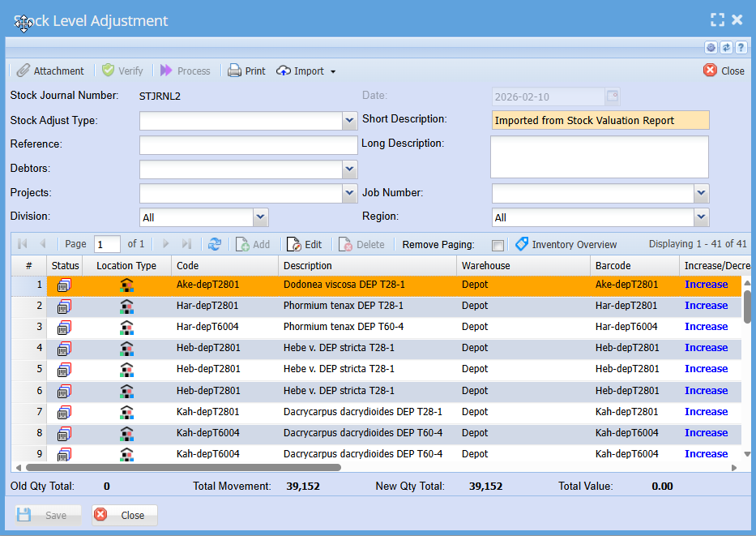The image size is (756, 536).
Task: Click the status icon in row 1
Action: click(x=64, y=285)
